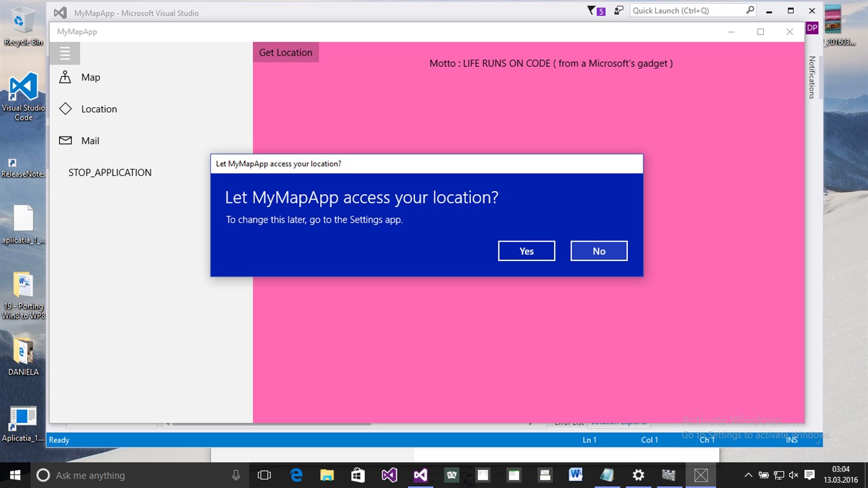Open the Solution Explorer tab
Screen dimensions: 868x488
tap(619, 422)
